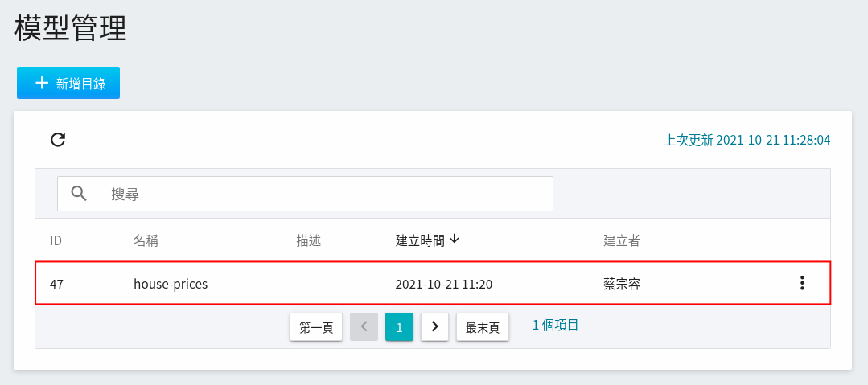This screenshot has width=868, height=385.
Task: Click the previous page left chevron
Action: [364, 327]
